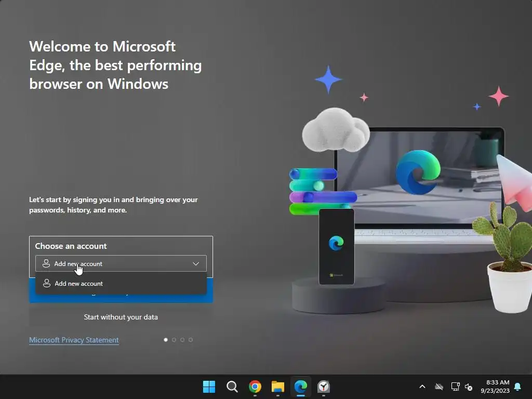Go to third onboarding page dot
The width and height of the screenshot is (532, 399).
(x=182, y=340)
